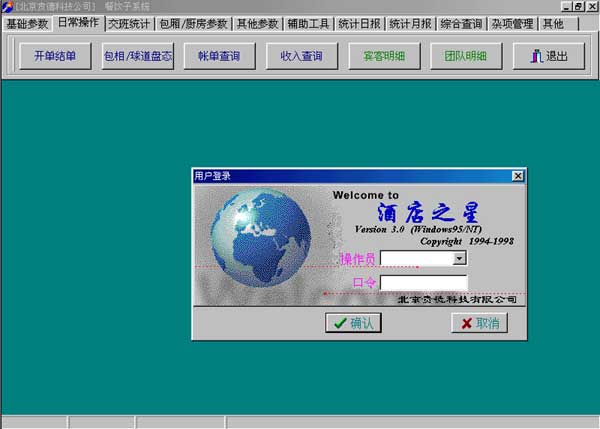600x429 pixels.
Task: Click the 操作员 label in login dialog
Action: click(357, 259)
